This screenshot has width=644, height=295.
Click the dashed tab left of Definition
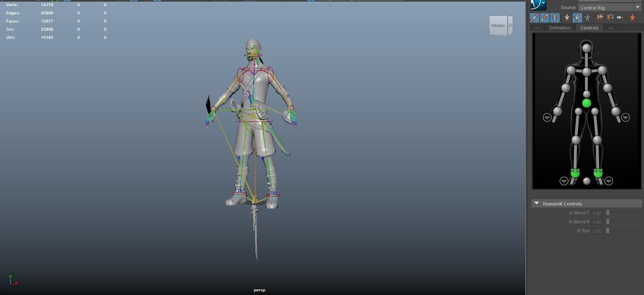[x=537, y=28]
